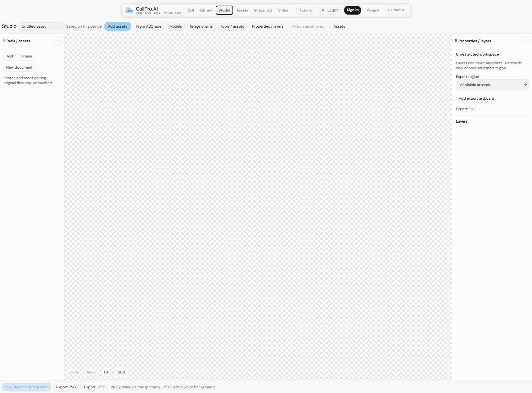The width and height of the screenshot is (532, 393).
Task: Click the Studio page title
Action: coord(9,26)
